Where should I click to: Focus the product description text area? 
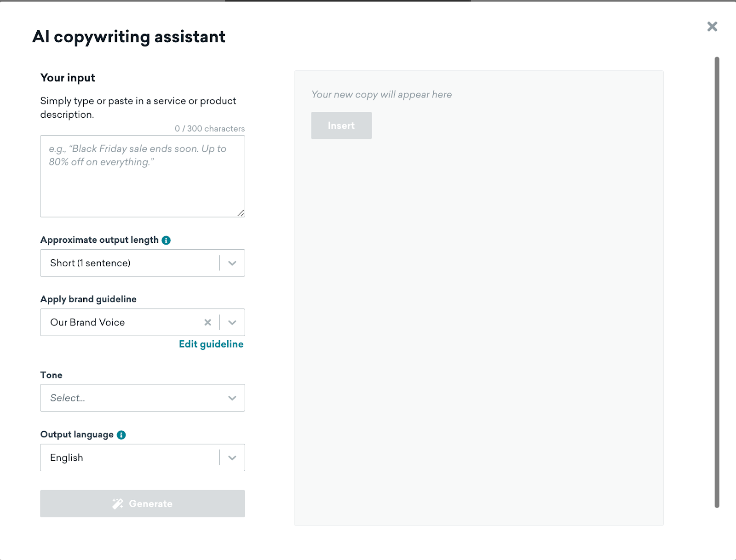click(x=143, y=176)
